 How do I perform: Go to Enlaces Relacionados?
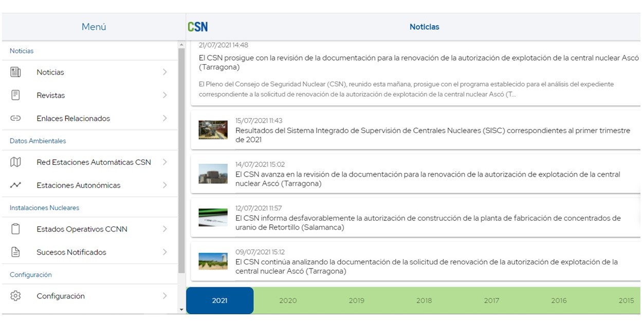89,118
